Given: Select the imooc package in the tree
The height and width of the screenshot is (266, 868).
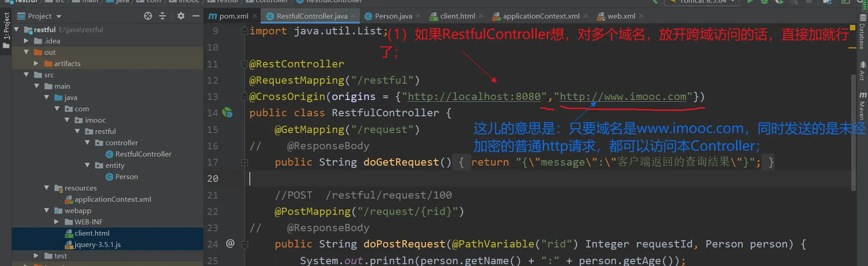Looking at the screenshot, I should click(x=95, y=120).
